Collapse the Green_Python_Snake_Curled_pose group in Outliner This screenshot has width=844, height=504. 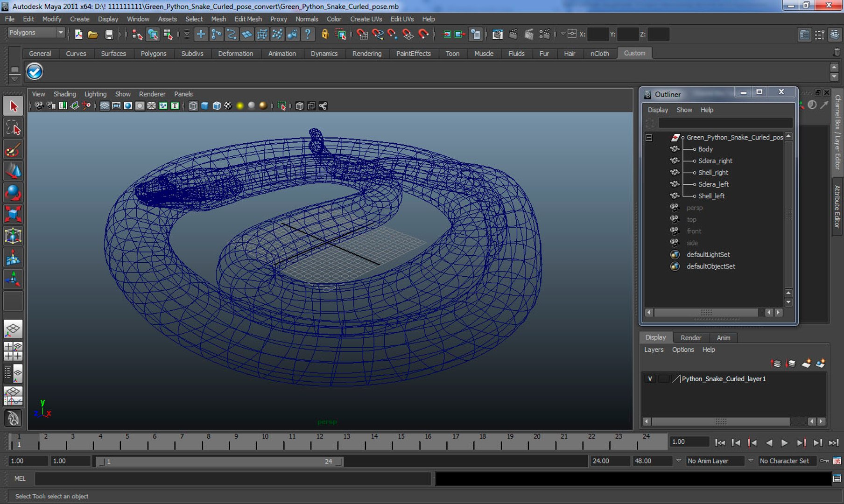point(649,138)
